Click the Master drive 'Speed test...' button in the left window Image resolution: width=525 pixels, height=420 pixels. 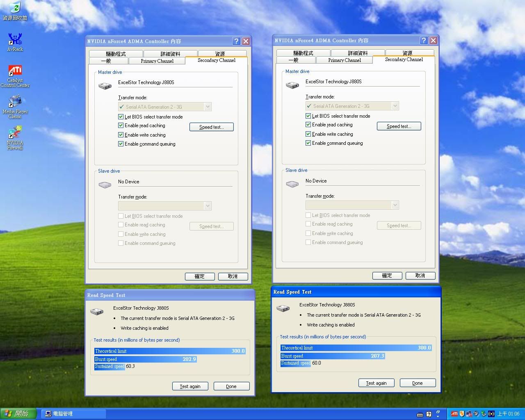[x=212, y=127]
